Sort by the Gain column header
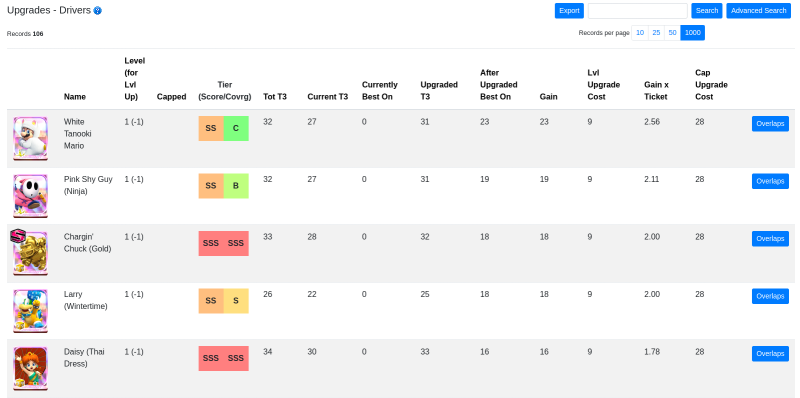Viewport: 800px width, 398px height. point(548,96)
